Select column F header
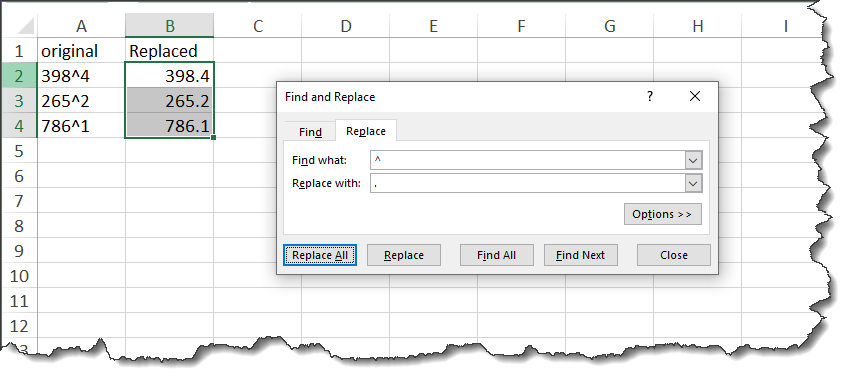 coord(521,26)
